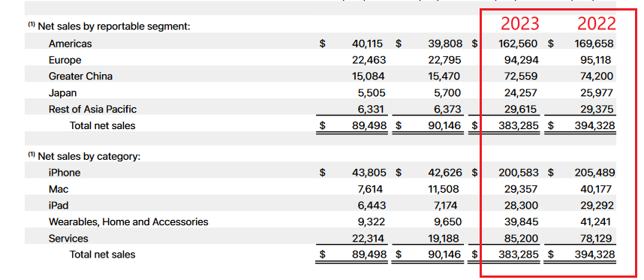The height and width of the screenshot is (280, 644).
Task: Click Americas 2023 value 162,560
Action: 517,44
